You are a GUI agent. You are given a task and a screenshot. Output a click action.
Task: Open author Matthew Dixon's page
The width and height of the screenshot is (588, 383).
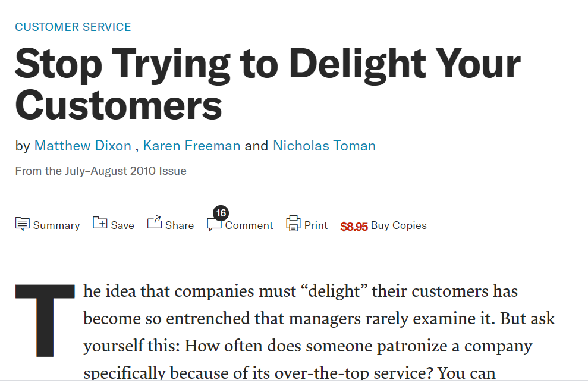coord(83,146)
